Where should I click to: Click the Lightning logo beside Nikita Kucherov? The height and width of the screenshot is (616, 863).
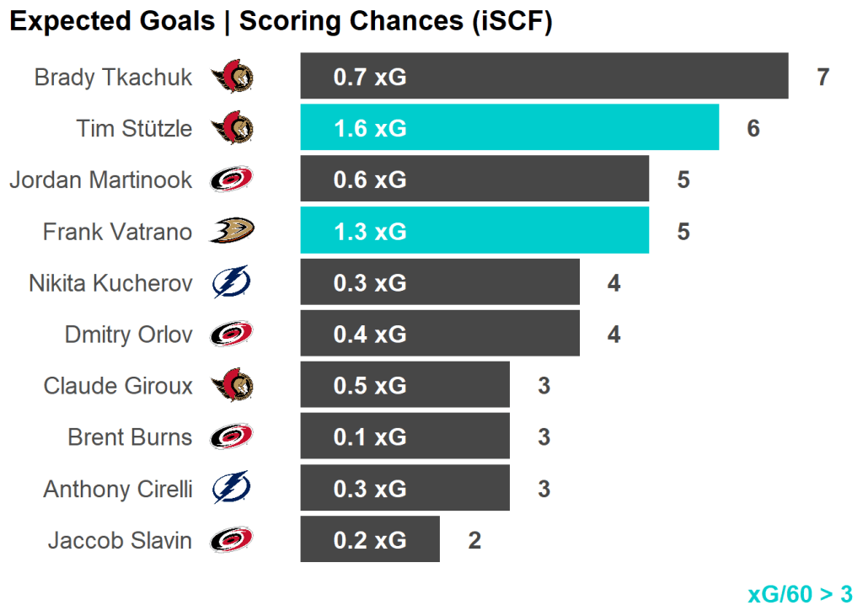pos(231,283)
